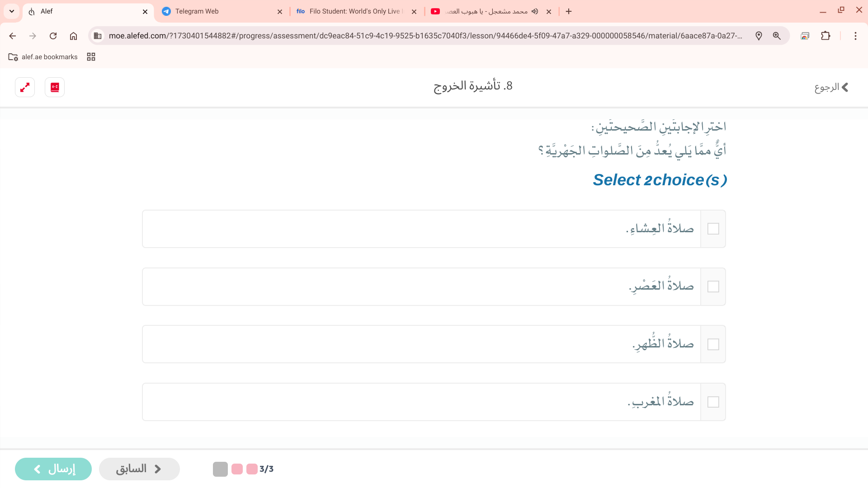Image resolution: width=868 pixels, height=488 pixels.
Task: Open the Chrome extensions puzzle icon
Action: (826, 36)
